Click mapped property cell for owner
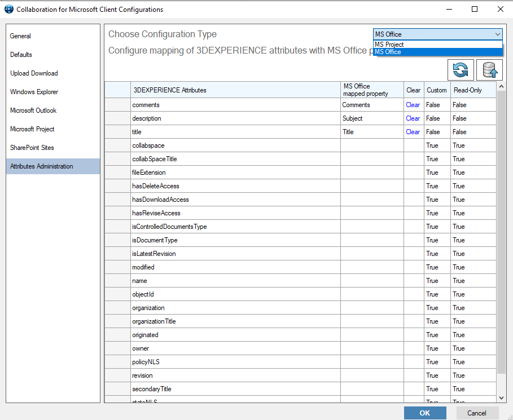513x420 pixels. pyautogui.click(x=372, y=348)
